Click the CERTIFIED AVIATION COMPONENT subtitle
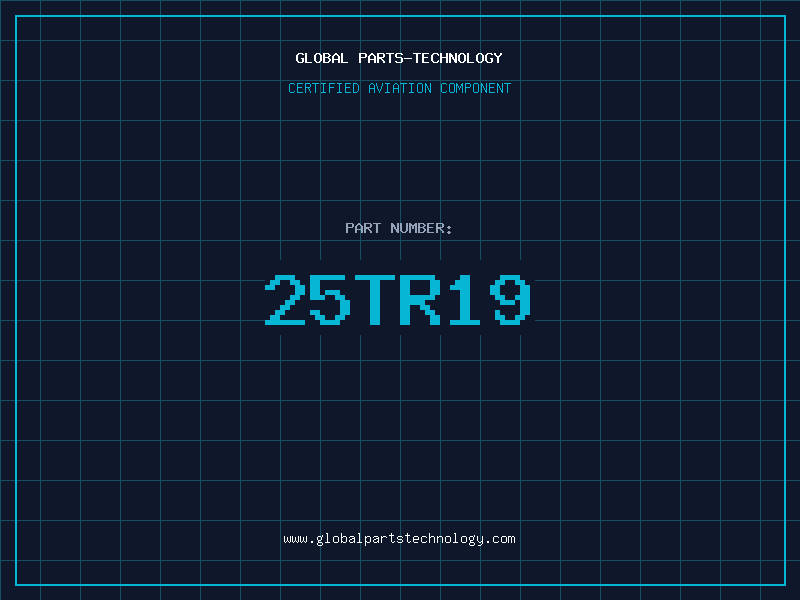 pos(399,88)
